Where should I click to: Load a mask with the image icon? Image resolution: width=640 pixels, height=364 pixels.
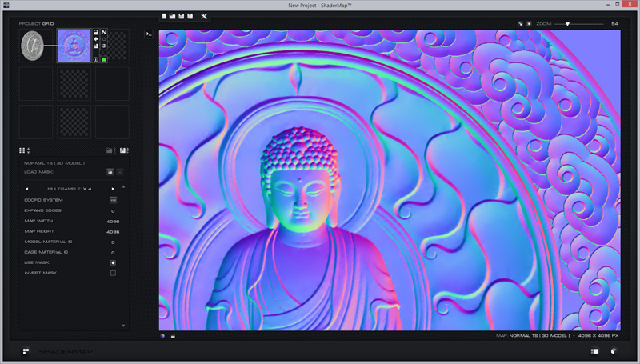click(110, 172)
